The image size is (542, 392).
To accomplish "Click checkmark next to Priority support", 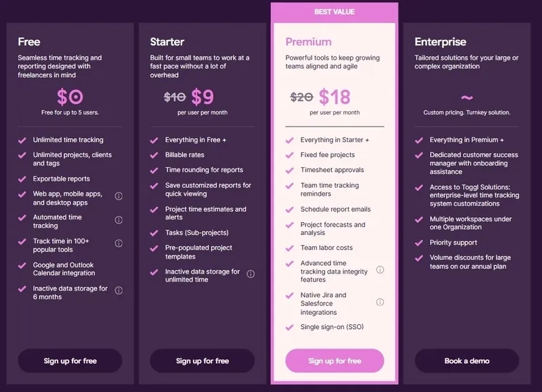I will coord(419,242).
